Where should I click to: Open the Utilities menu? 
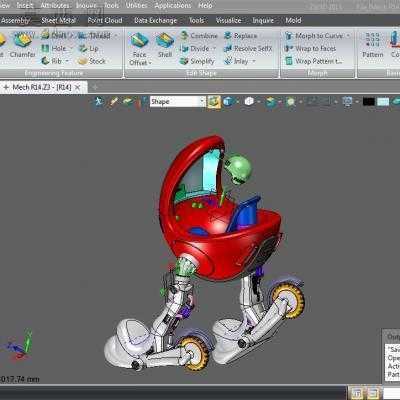[137, 6]
